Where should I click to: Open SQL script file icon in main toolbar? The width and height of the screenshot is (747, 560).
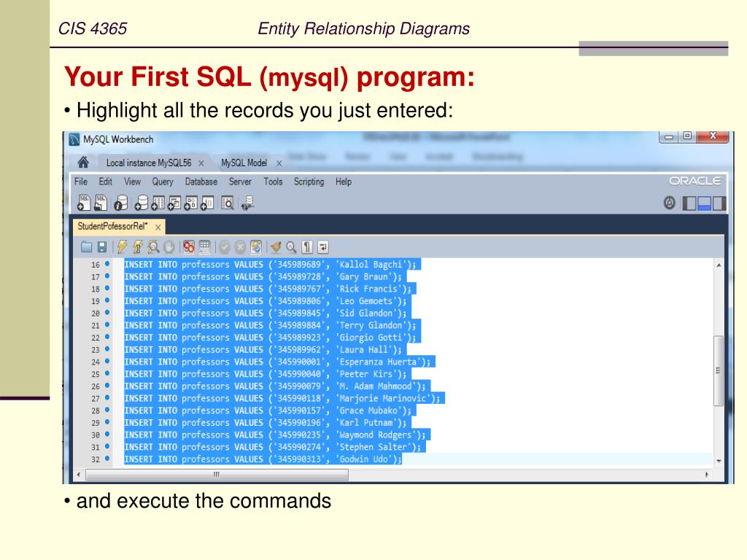tap(101, 203)
